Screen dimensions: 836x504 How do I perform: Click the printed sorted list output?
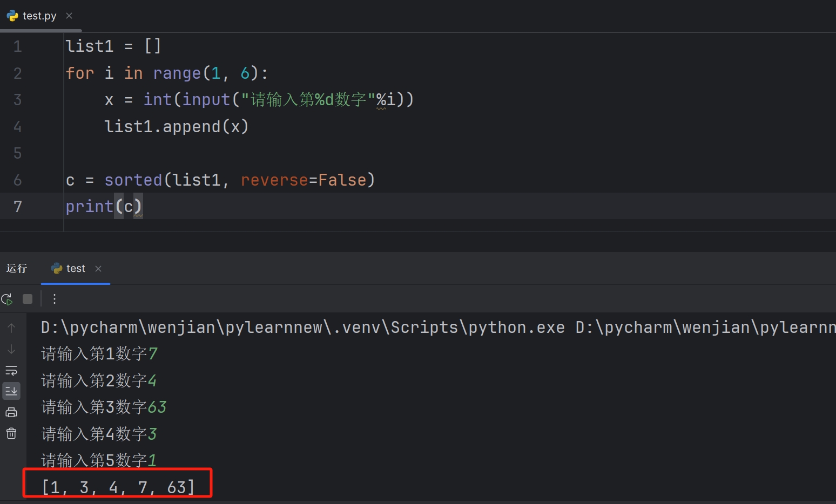pos(118,487)
